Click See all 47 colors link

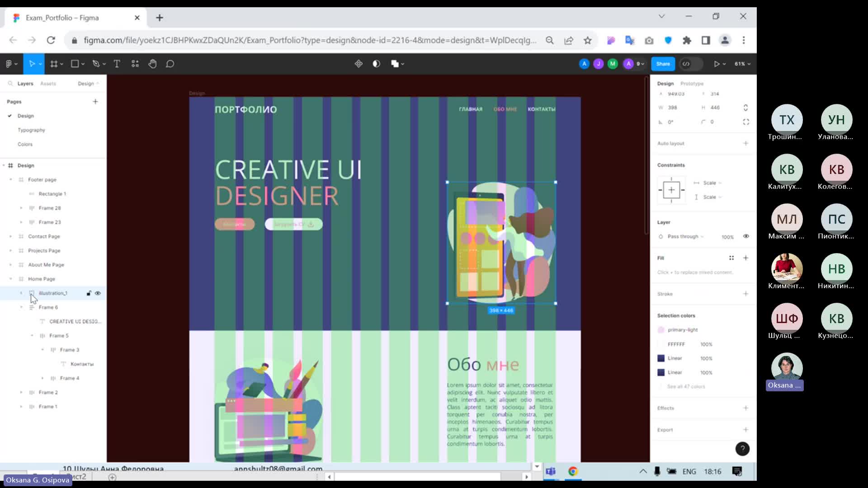click(686, 387)
